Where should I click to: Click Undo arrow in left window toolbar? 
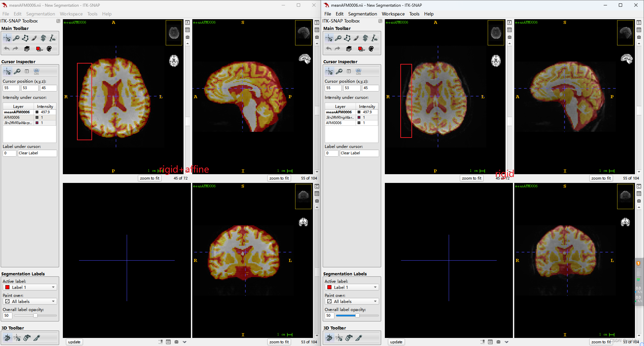tap(7, 49)
